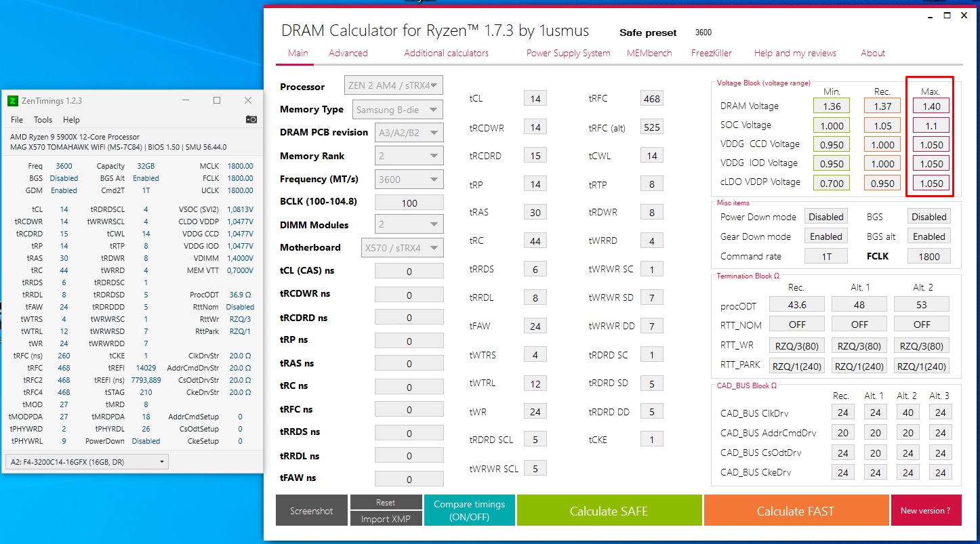
Task: Click the tRRDL ns input field
Action: (409, 456)
